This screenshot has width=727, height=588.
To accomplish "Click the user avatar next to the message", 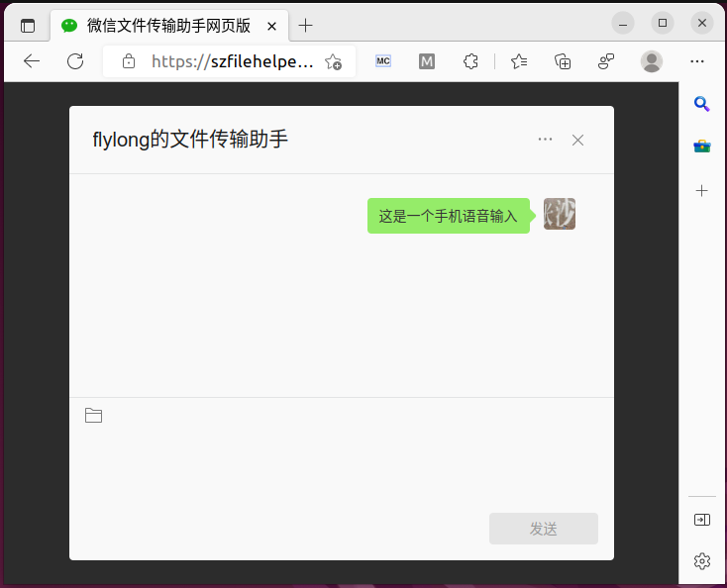I will (560, 215).
